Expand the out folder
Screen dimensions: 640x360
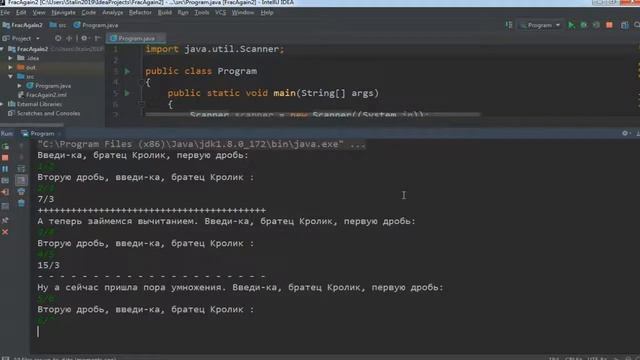coord(11,67)
